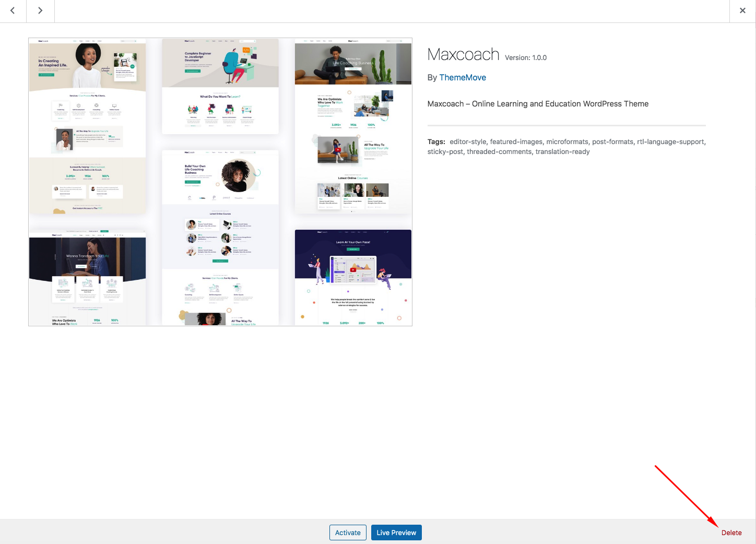Open the ThemeMove author link
The width and height of the screenshot is (756, 544).
pyautogui.click(x=463, y=77)
